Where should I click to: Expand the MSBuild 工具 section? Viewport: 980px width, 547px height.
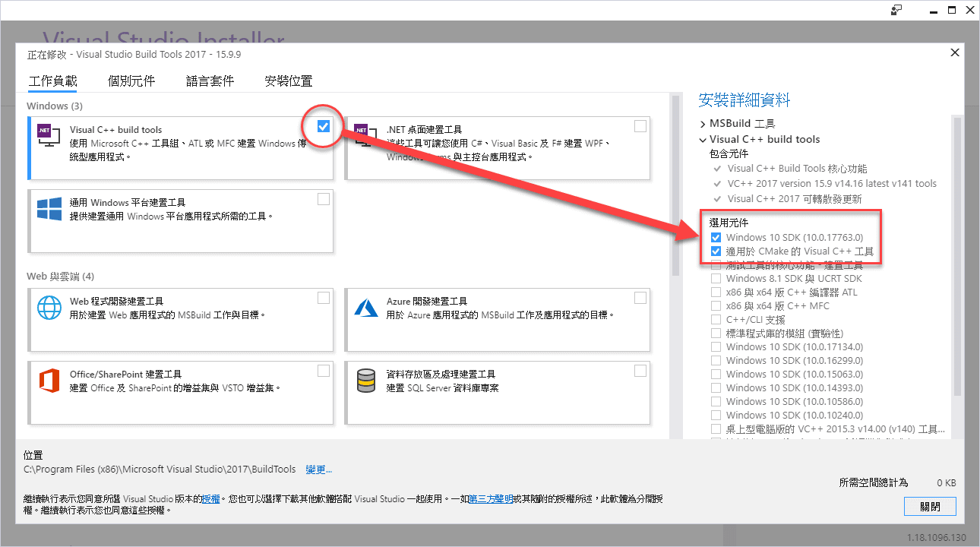point(703,123)
